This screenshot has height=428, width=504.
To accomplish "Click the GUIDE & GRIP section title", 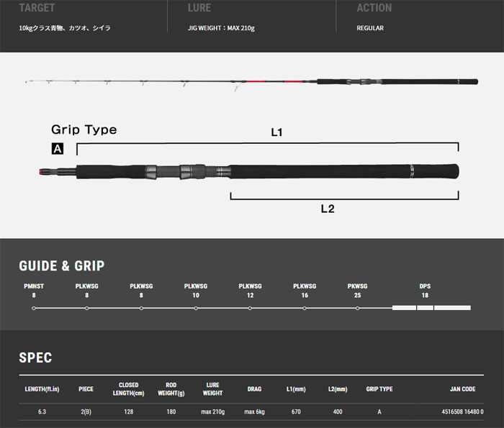I will [x=61, y=266].
